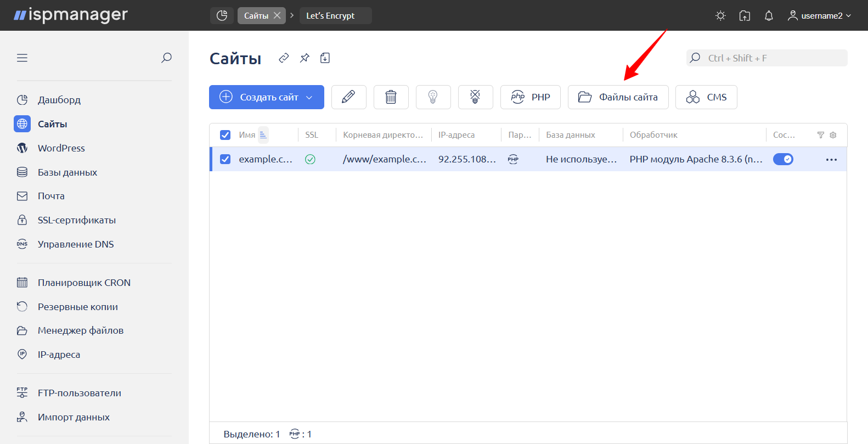Click the crossed-out bulb disable icon
Viewport: 868px width, 444px height.
pos(475,97)
